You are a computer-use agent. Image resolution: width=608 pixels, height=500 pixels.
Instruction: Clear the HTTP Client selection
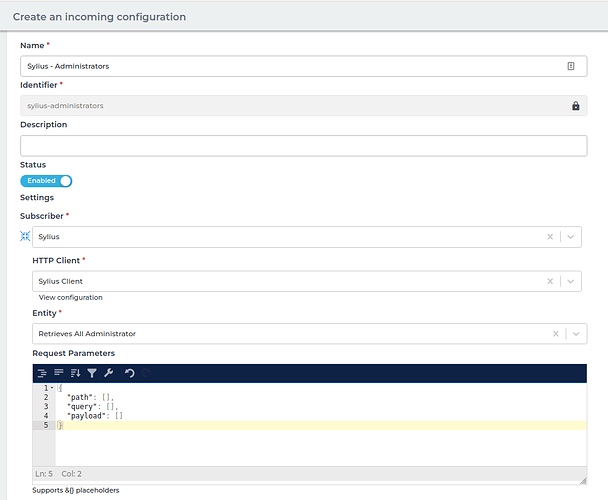point(550,281)
